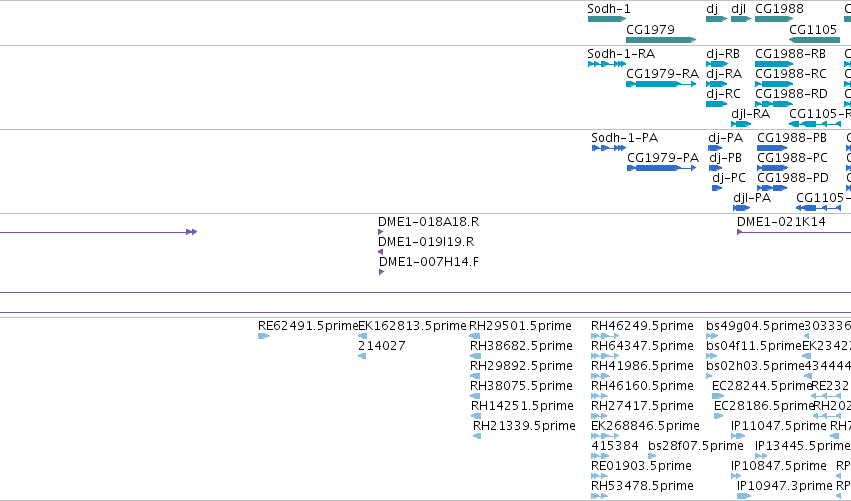
Task: Select protein dj-PC
Action: click(x=717, y=188)
